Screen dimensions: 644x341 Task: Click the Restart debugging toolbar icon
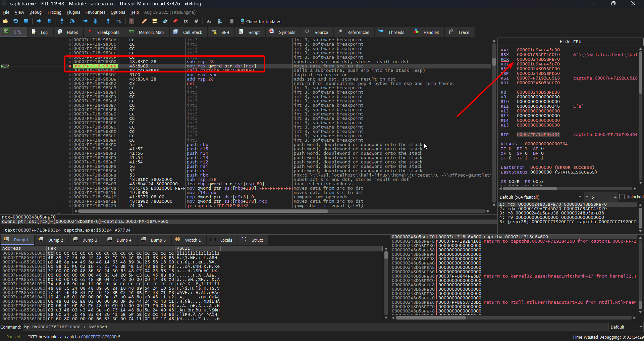point(15,21)
